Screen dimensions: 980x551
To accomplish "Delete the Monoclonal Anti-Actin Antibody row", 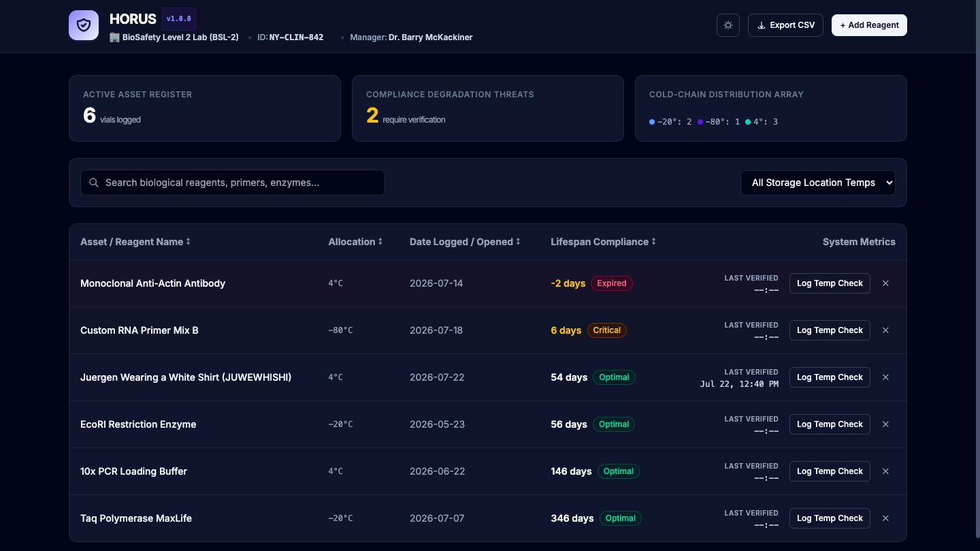I will tap(885, 283).
